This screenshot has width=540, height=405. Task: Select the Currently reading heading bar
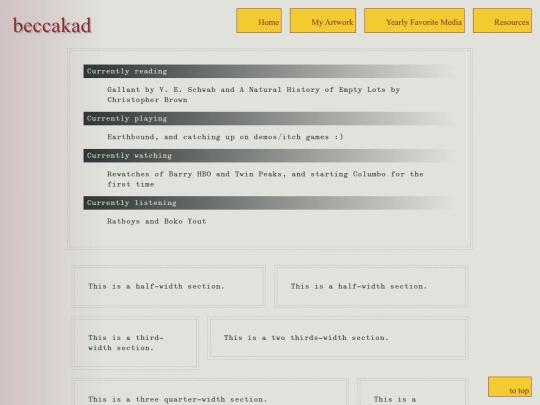270,71
